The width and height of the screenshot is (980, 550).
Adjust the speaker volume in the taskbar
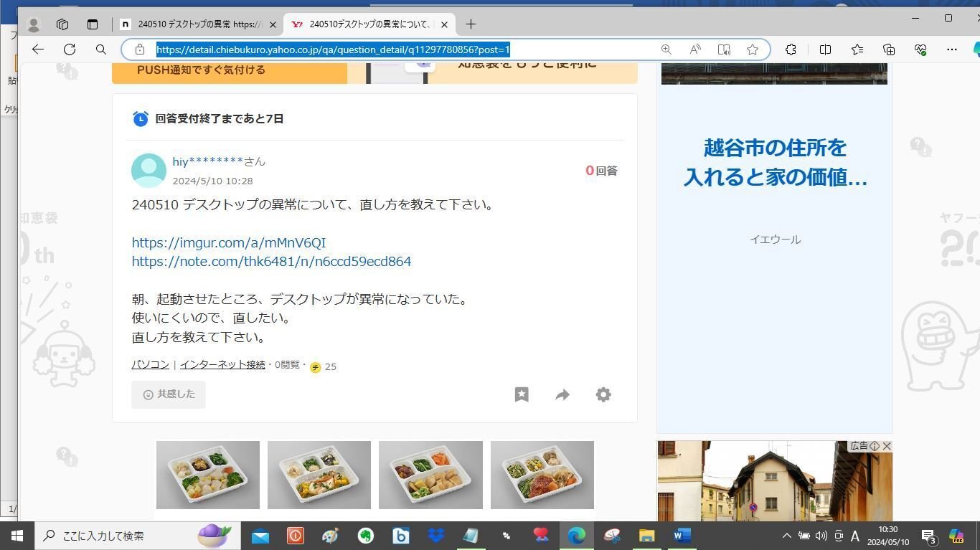point(820,535)
